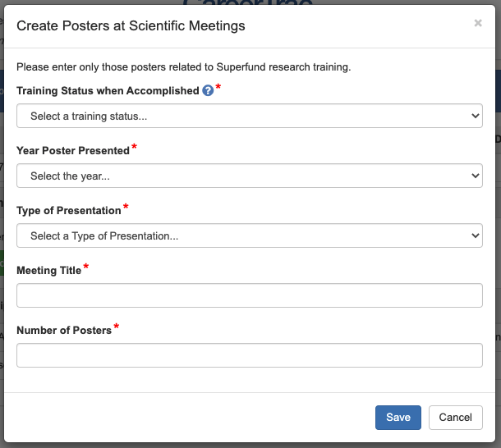This screenshot has width=501, height=448.
Task: Cancel the poster creation dialog
Action: [x=455, y=418]
